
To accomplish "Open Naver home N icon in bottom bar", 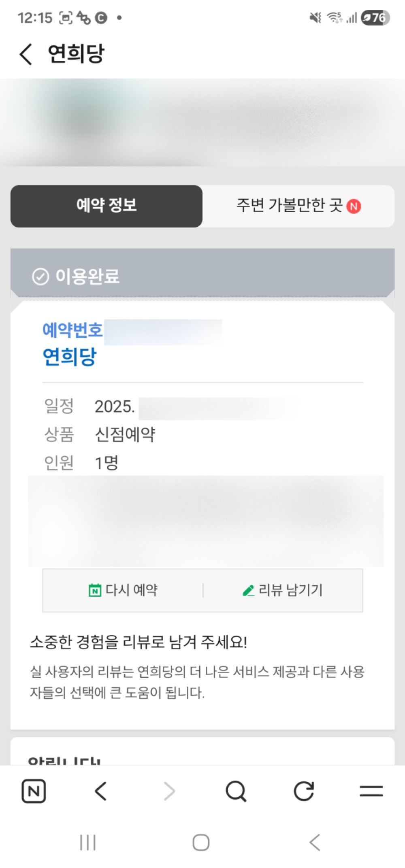I will (x=34, y=791).
